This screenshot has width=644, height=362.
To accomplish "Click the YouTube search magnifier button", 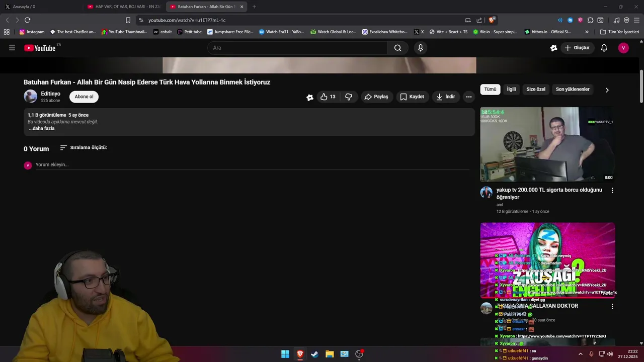I will (x=398, y=48).
